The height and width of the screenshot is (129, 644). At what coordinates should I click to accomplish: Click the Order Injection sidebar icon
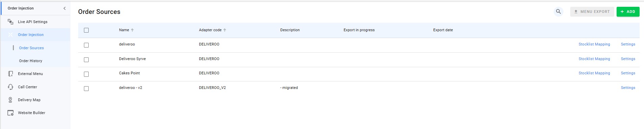[10, 35]
